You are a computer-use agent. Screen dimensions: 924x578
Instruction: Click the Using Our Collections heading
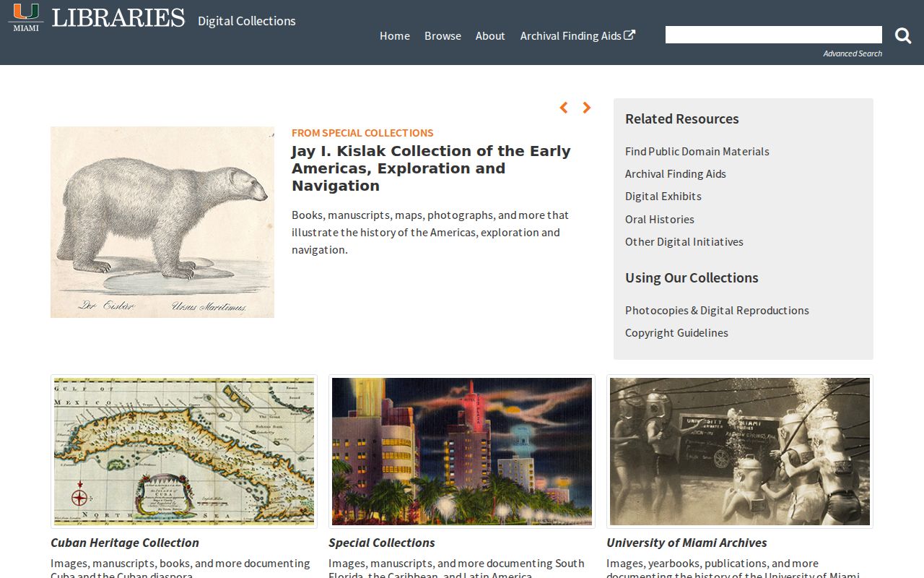692,277
